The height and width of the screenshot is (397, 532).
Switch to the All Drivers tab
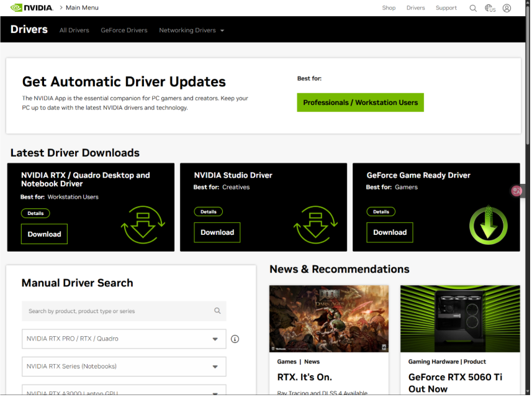pos(74,29)
